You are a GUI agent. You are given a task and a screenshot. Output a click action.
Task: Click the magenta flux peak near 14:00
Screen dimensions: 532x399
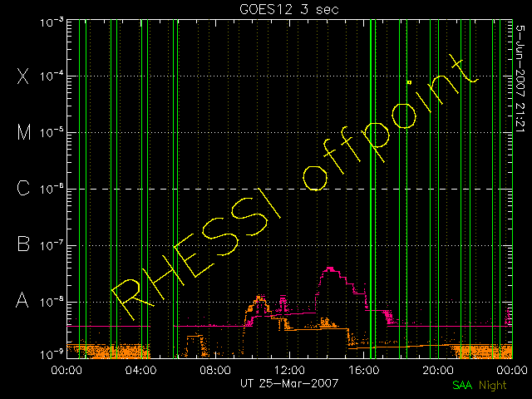330,269
